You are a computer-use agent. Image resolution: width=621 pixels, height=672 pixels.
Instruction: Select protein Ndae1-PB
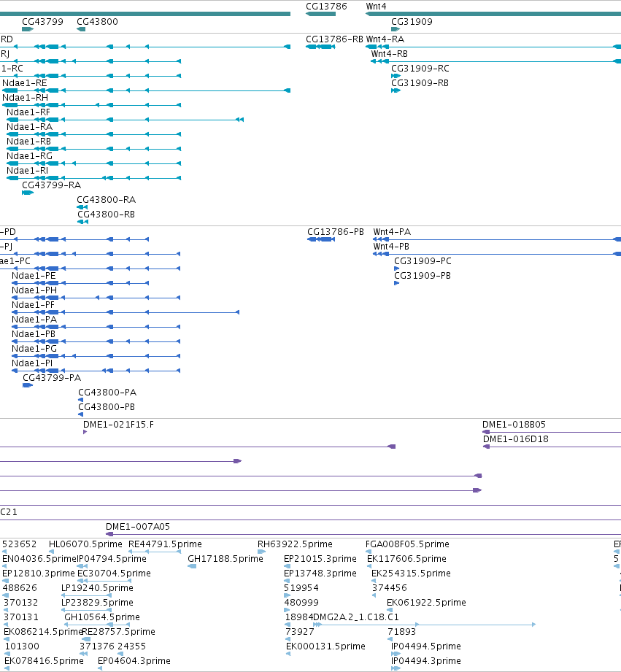tap(34, 334)
